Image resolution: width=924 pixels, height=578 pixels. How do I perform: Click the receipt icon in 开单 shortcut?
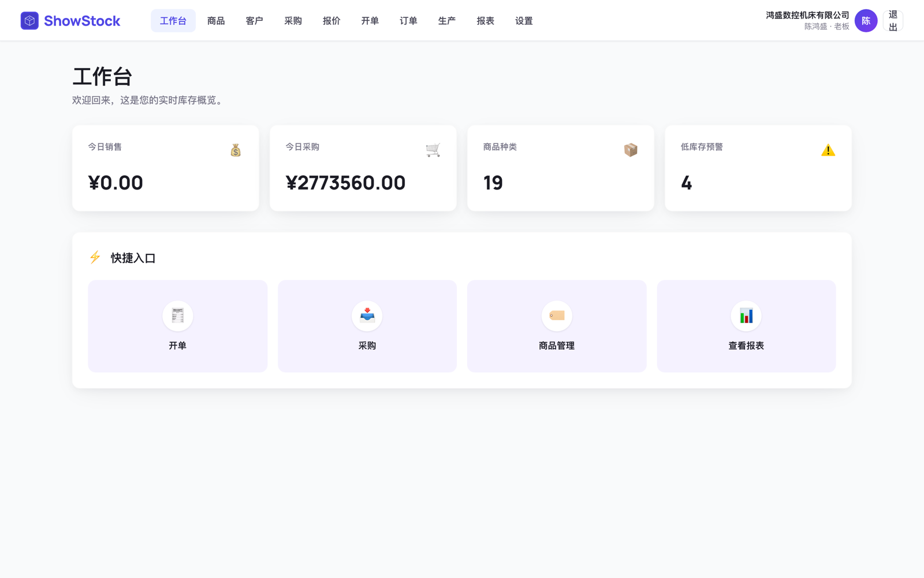click(177, 316)
